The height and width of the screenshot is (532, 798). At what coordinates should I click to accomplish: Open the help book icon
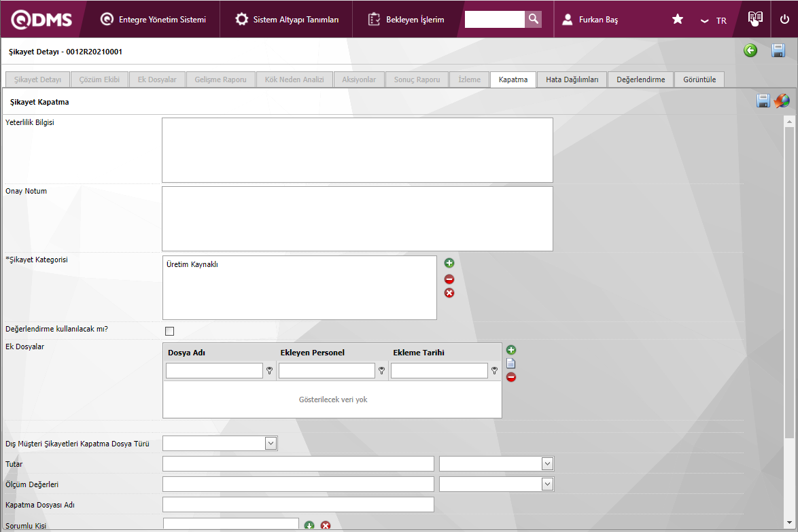tap(755, 19)
